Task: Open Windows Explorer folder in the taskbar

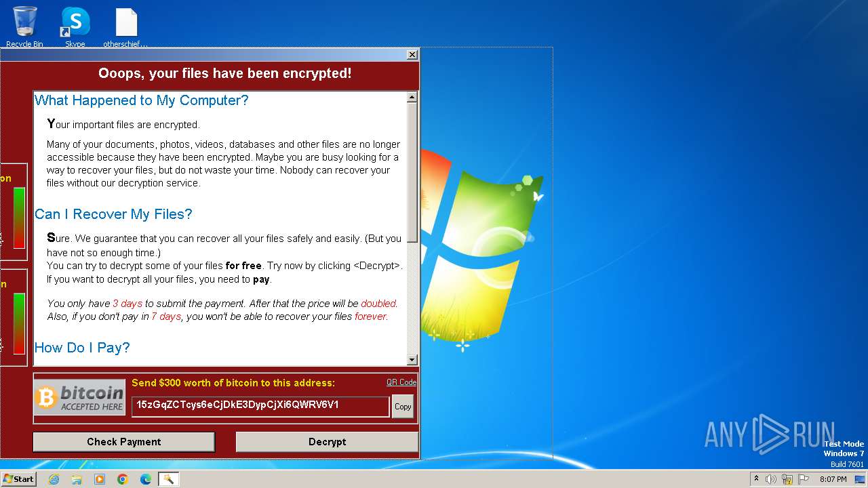Action: point(77,479)
